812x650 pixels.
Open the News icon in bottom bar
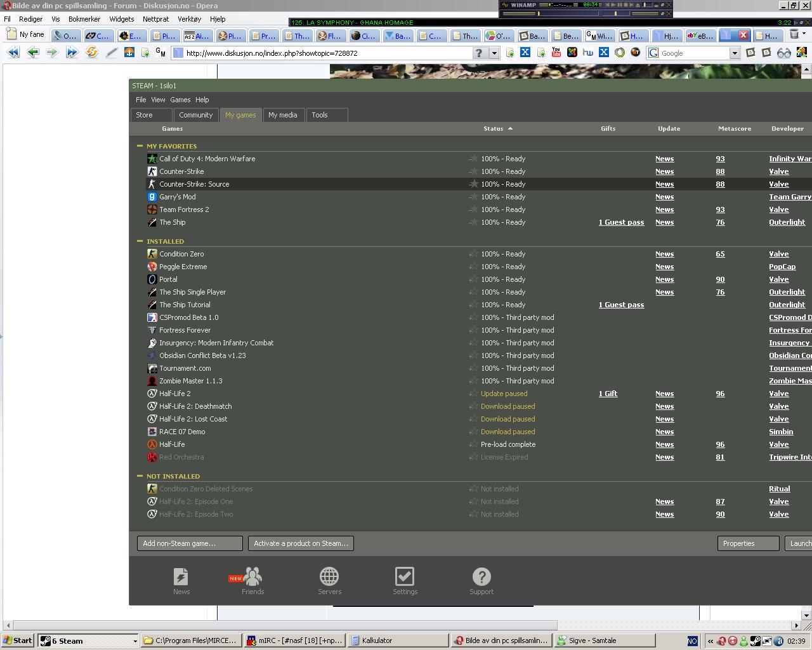coord(181,576)
